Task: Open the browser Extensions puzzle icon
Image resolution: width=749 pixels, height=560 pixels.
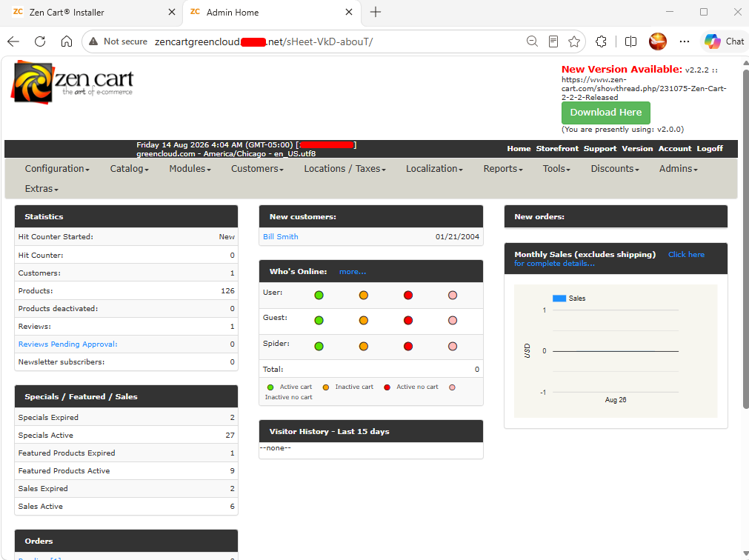Action: [601, 41]
